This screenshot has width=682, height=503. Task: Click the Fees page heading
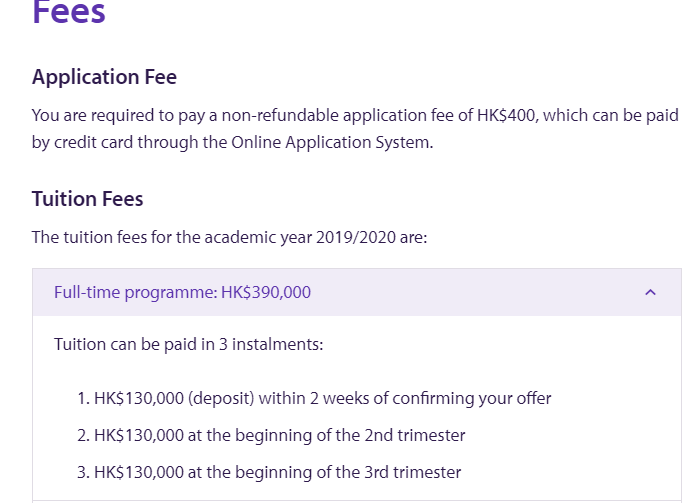click(69, 12)
